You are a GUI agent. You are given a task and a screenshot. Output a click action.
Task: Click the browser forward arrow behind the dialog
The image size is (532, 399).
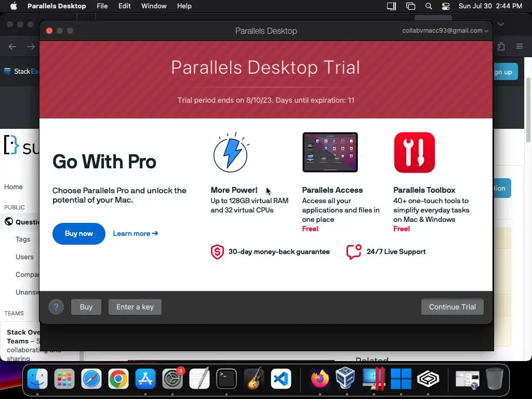pyautogui.click(x=31, y=46)
